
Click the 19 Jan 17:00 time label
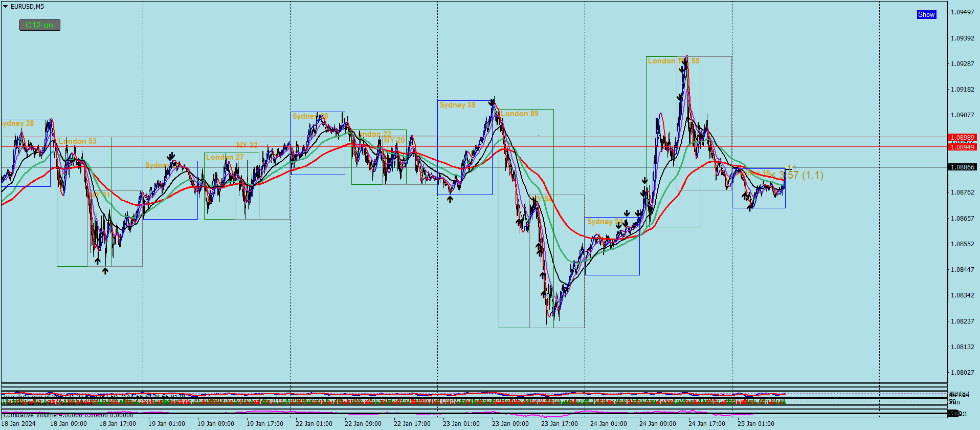coord(264,424)
